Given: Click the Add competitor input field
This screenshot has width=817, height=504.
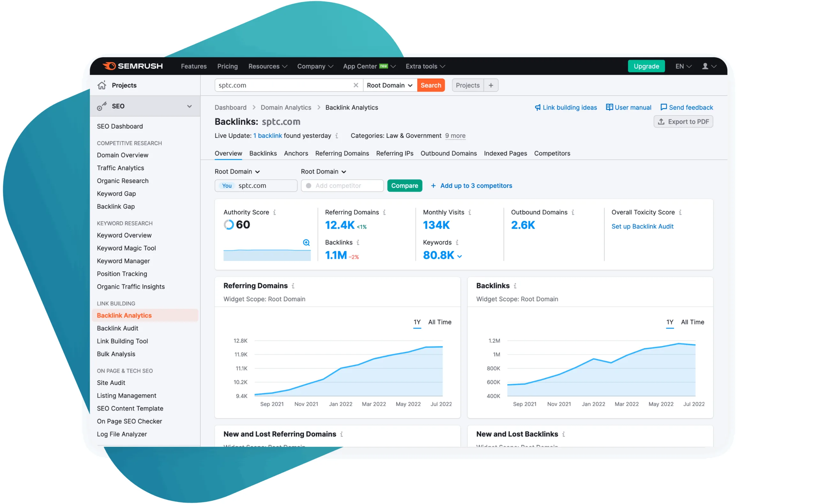Looking at the screenshot, I should point(342,186).
